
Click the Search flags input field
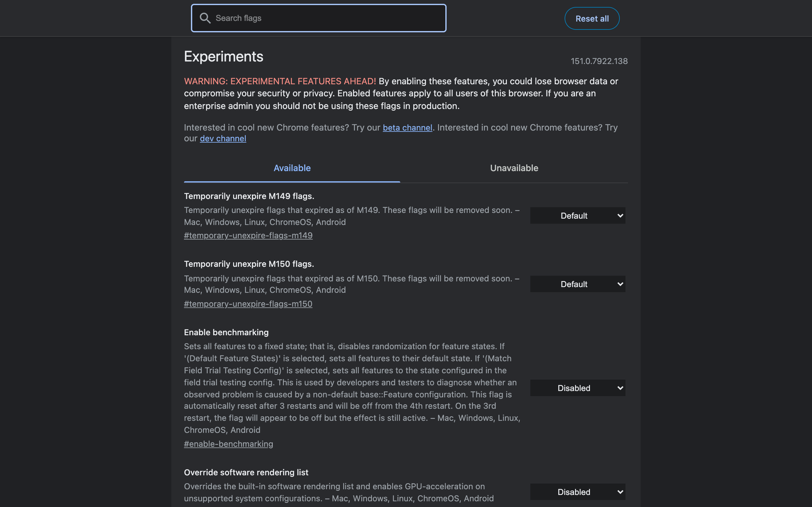click(318, 18)
